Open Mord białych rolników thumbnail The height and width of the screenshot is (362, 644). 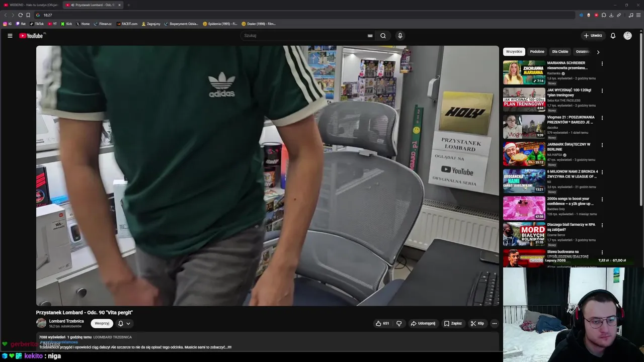(x=524, y=234)
